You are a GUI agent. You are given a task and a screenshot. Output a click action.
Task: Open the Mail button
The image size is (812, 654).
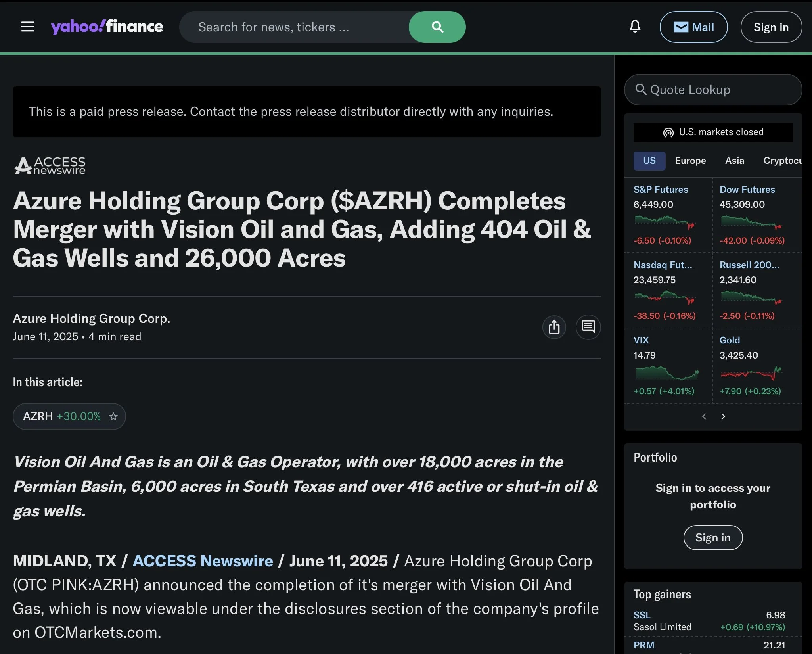coord(693,27)
